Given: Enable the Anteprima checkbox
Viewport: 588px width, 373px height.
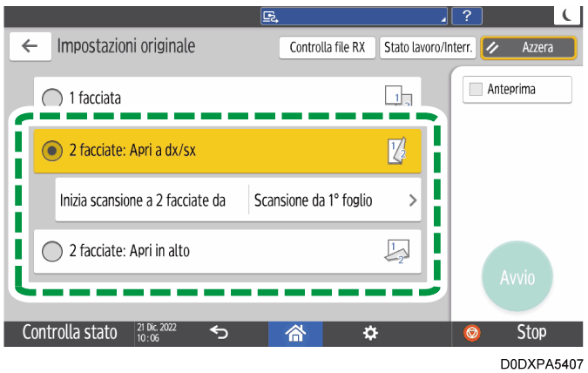Looking at the screenshot, I should [476, 90].
